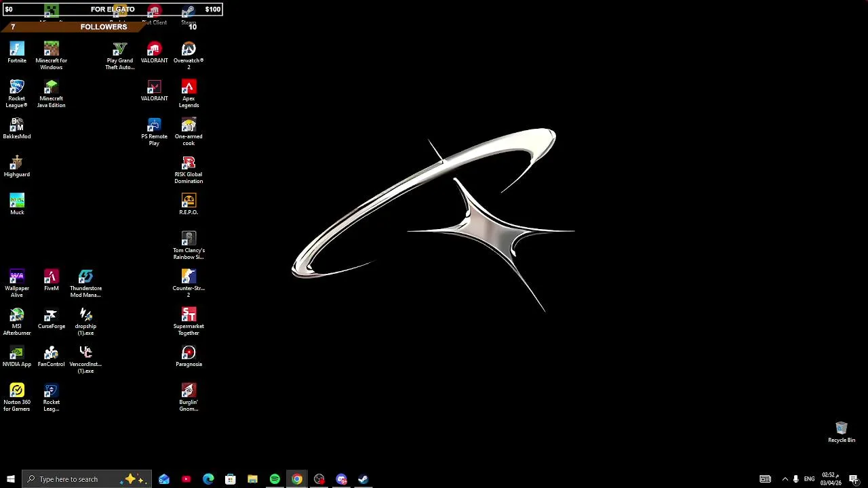
Task: Click the microphone tray icon
Action: click(x=796, y=479)
